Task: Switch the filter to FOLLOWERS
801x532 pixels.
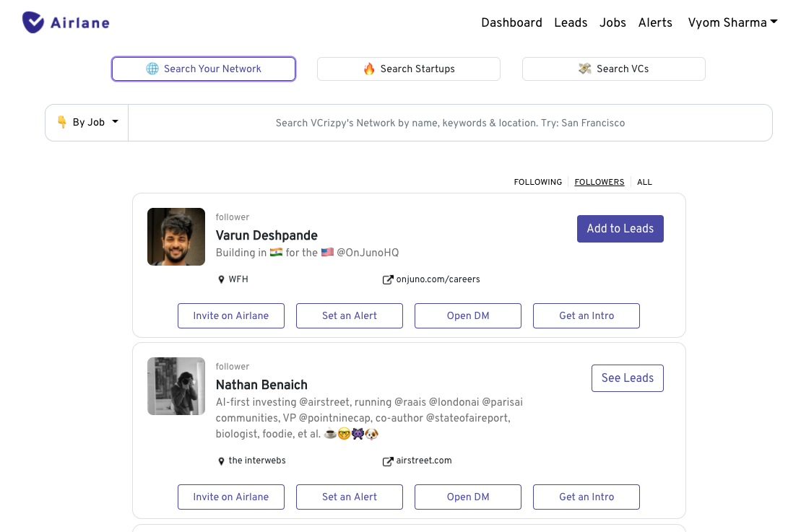Action: click(x=599, y=183)
